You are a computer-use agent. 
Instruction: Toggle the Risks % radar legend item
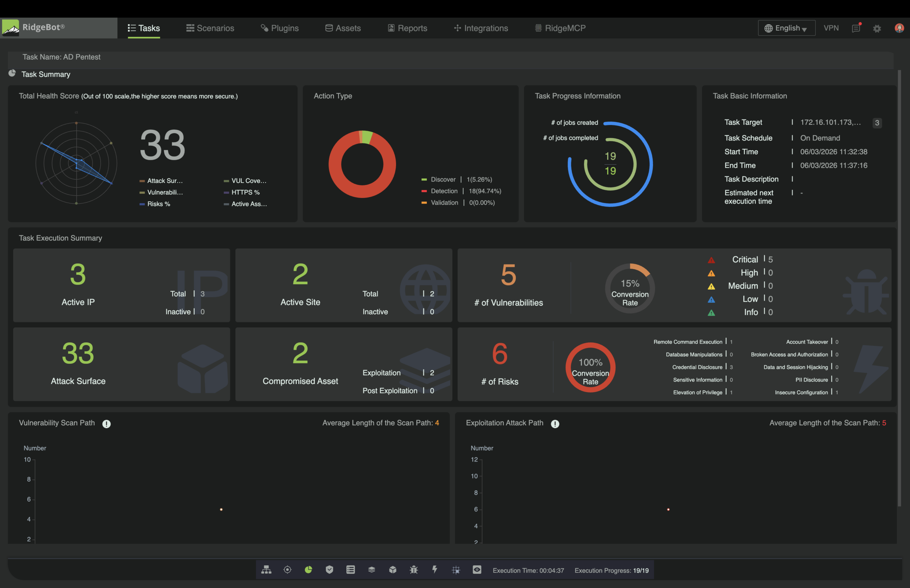click(155, 204)
